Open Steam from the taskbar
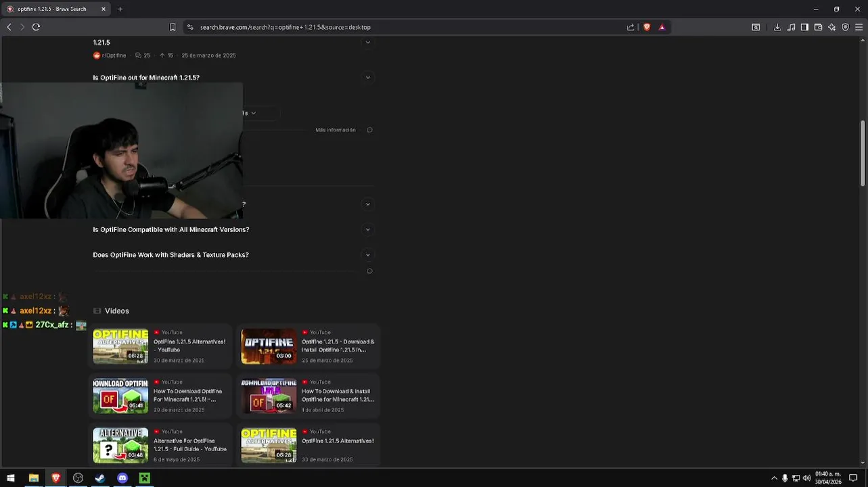The width and height of the screenshot is (868, 487). 100,478
